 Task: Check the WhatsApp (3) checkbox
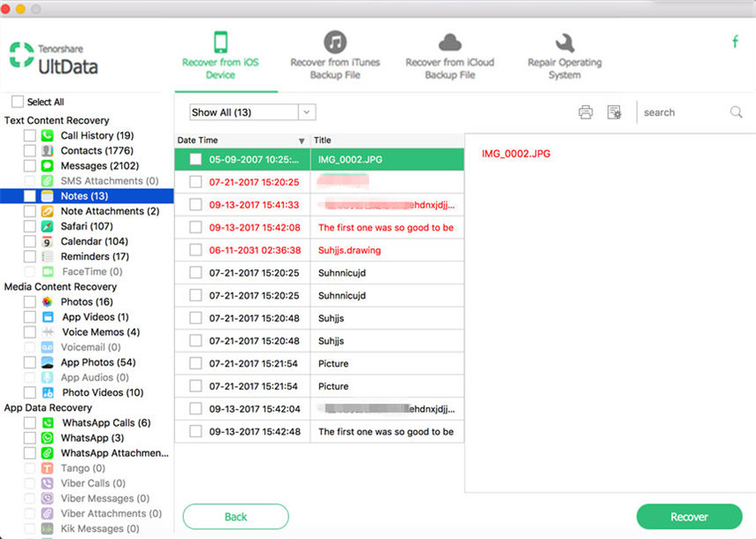point(29,438)
